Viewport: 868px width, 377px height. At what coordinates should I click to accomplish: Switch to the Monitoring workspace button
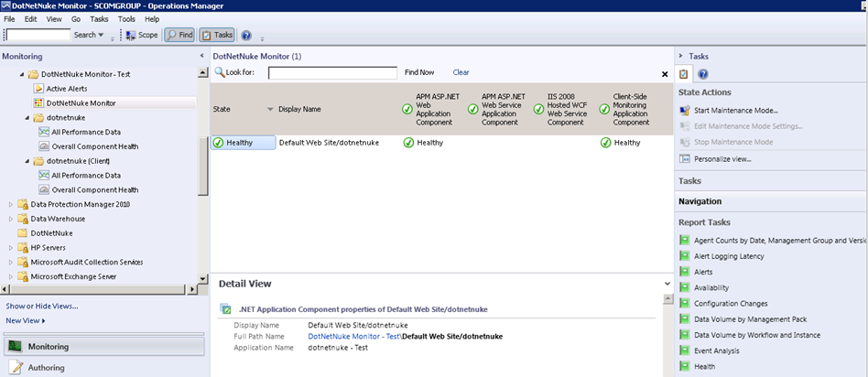[x=104, y=347]
